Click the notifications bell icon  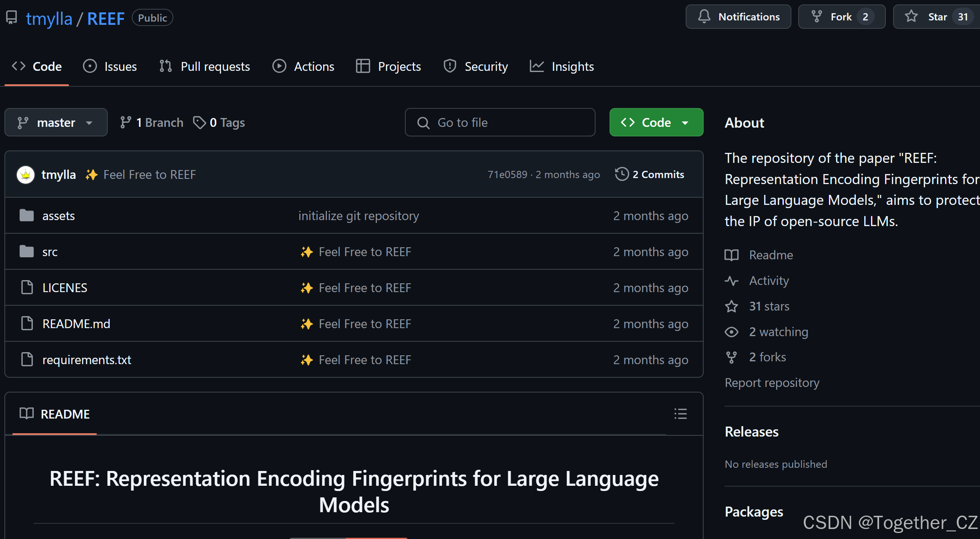pyautogui.click(x=704, y=16)
